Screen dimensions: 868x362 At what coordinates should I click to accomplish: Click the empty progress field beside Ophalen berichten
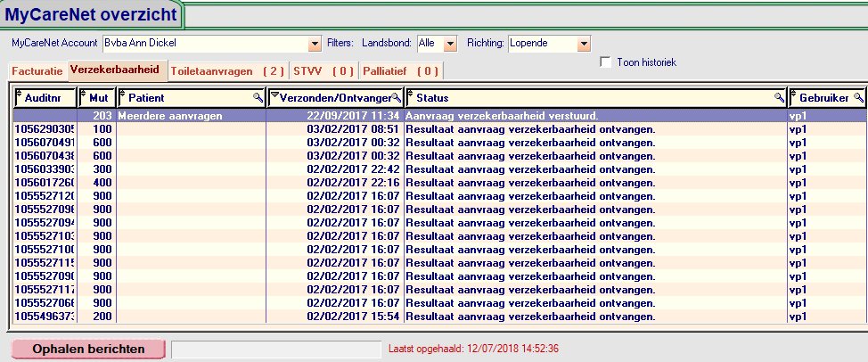pos(275,349)
